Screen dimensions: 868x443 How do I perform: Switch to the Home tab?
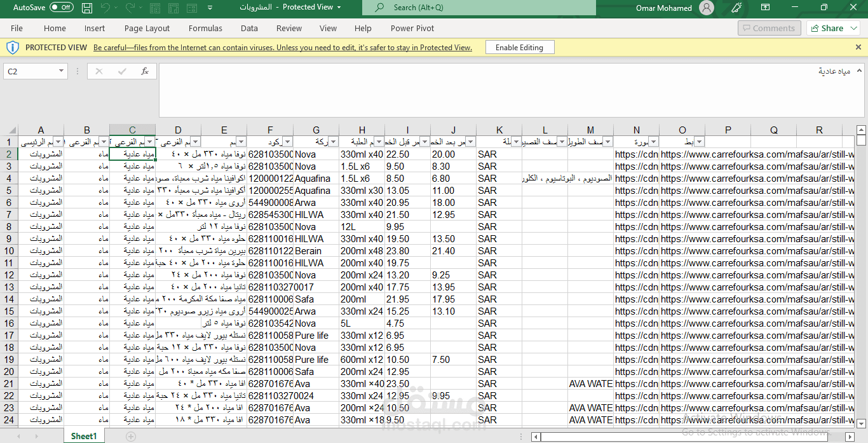click(x=55, y=28)
